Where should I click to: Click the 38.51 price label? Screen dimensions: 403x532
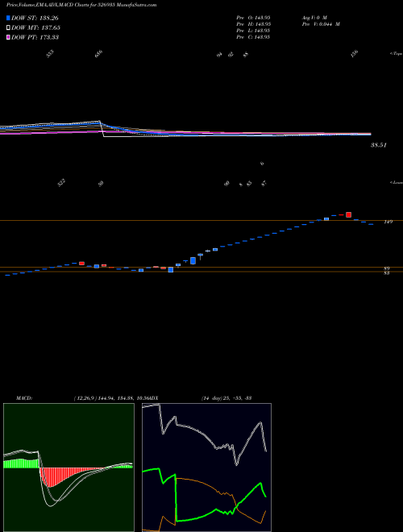379,145
